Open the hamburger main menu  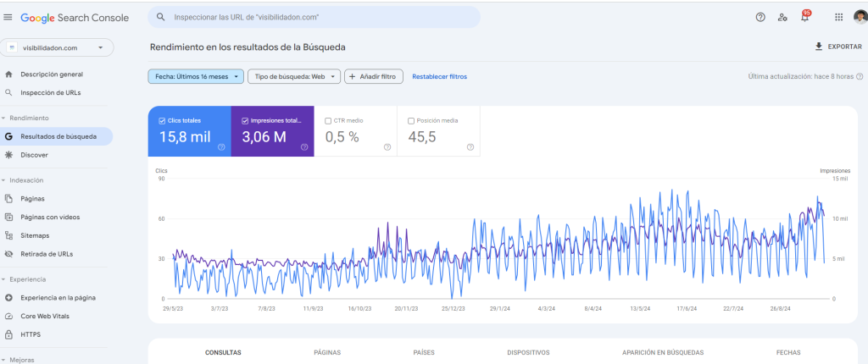tap(8, 17)
